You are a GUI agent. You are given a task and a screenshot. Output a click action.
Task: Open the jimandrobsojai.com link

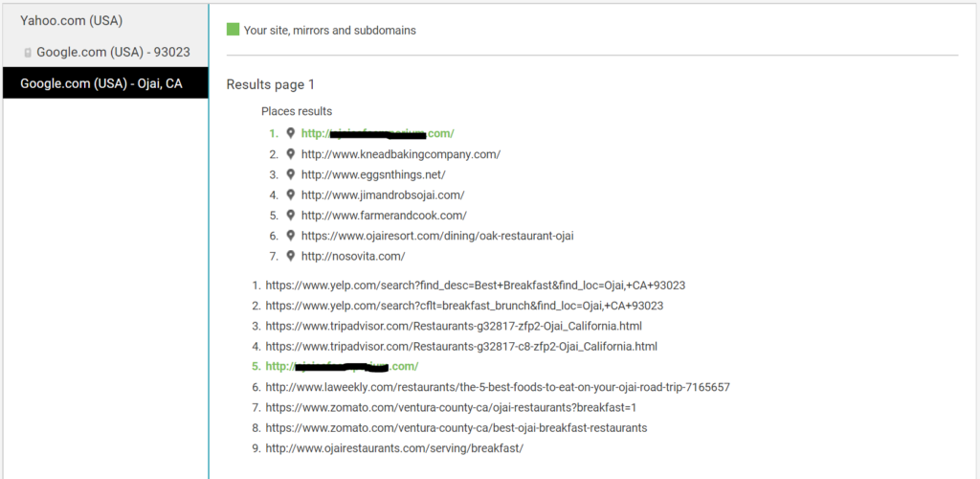pyautogui.click(x=383, y=195)
